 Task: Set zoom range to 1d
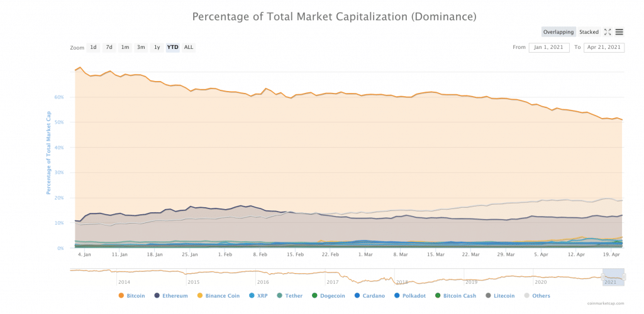pos(93,47)
